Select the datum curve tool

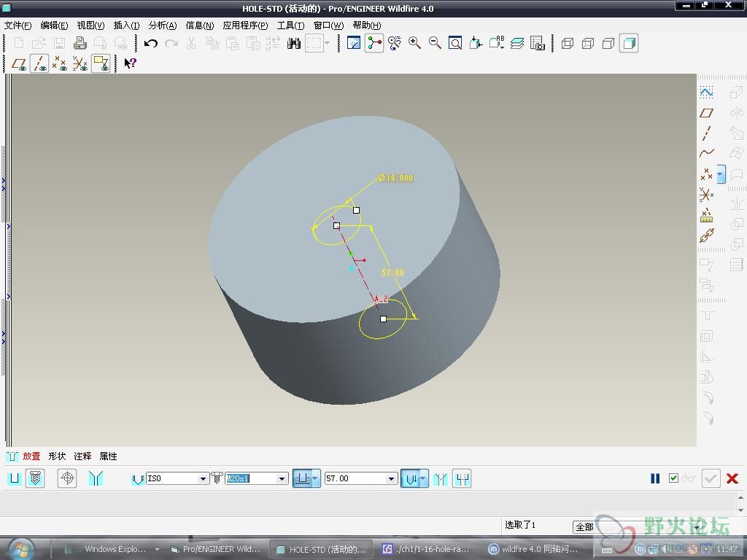706,153
